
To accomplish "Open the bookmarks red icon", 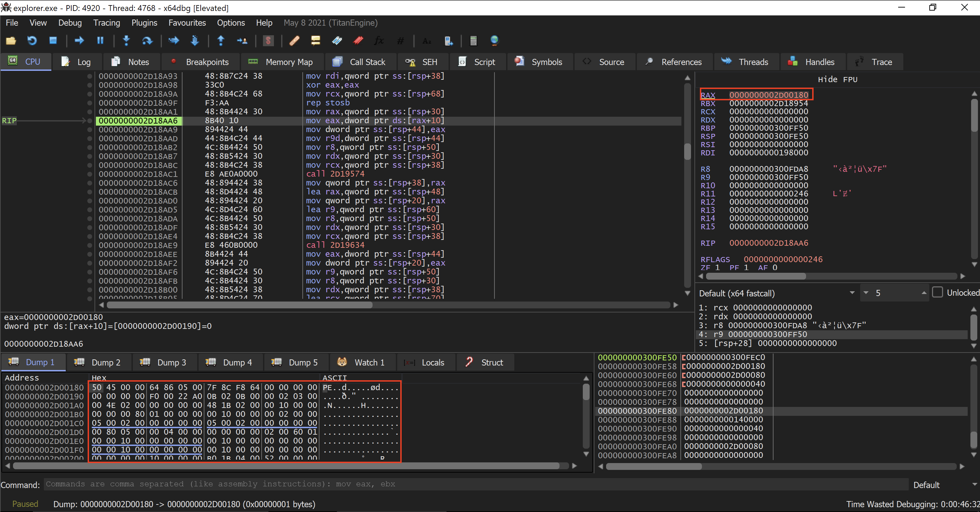I will pos(358,41).
